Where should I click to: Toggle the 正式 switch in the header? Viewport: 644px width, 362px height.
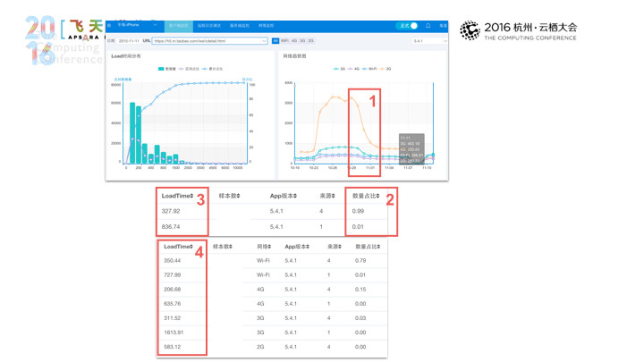(407, 25)
